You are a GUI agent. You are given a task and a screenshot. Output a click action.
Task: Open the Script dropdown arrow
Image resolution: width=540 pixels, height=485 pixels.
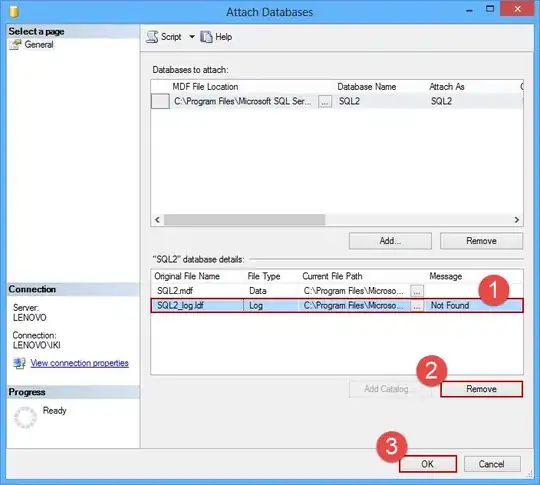point(192,37)
